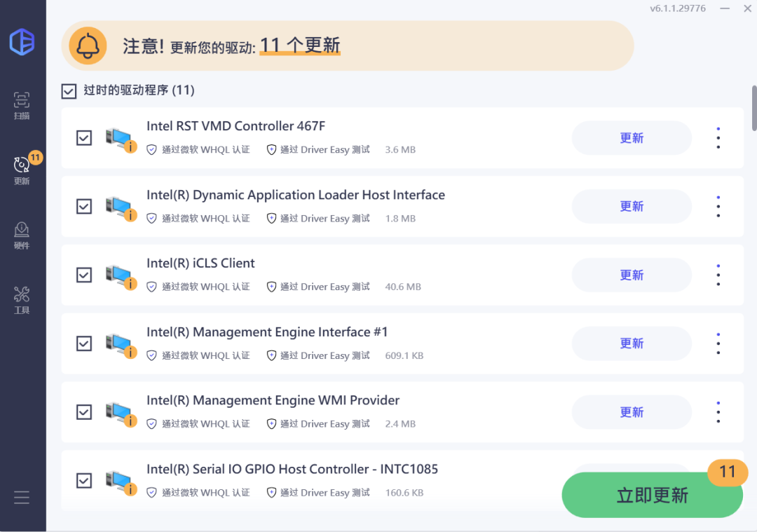
Task: Open the Hardware (硬件) sidebar section
Action: pos(22,236)
